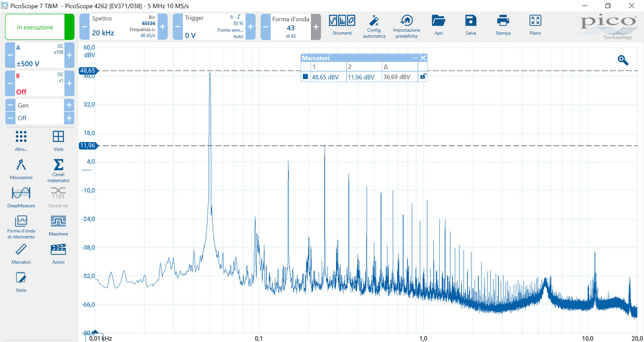Open the Misurazioni measurements tool
The image size is (644, 342).
pos(21,169)
